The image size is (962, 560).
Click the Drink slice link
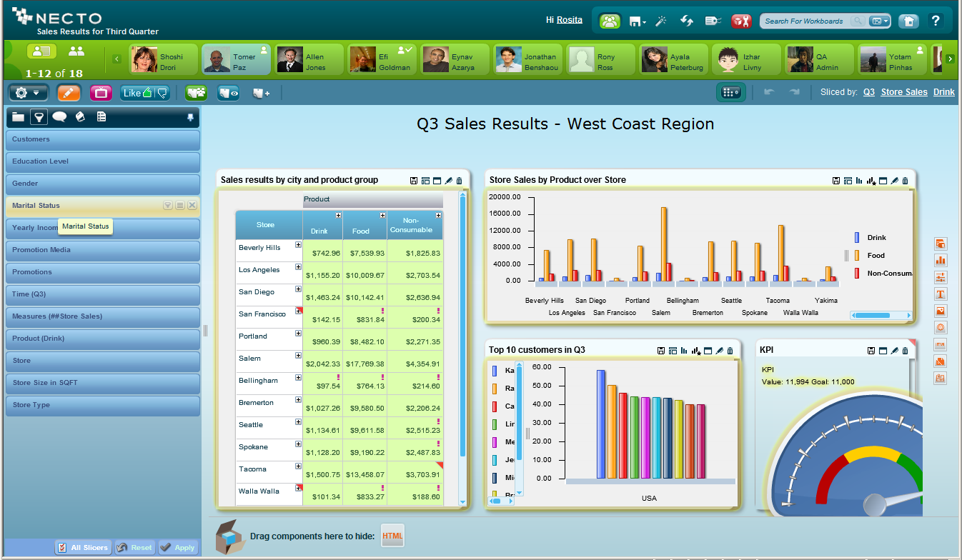coord(944,92)
